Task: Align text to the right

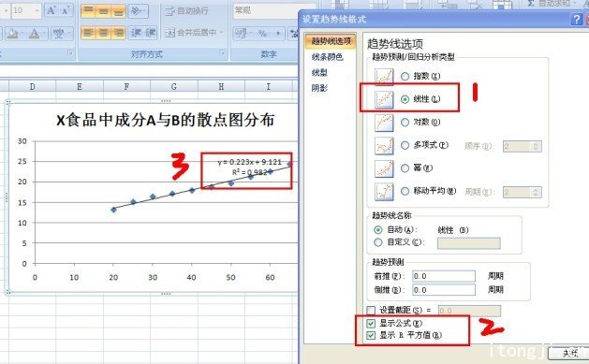Action: coord(118,33)
